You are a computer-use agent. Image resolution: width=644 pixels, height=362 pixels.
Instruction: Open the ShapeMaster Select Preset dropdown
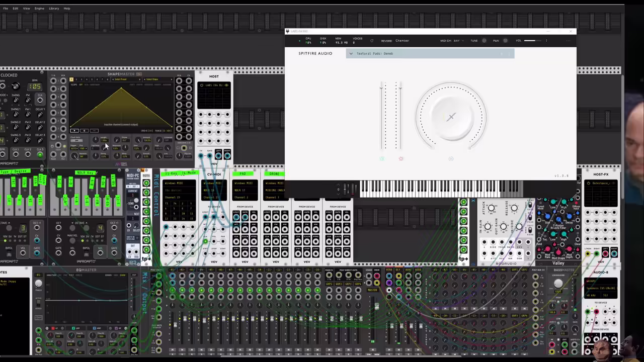(126, 79)
